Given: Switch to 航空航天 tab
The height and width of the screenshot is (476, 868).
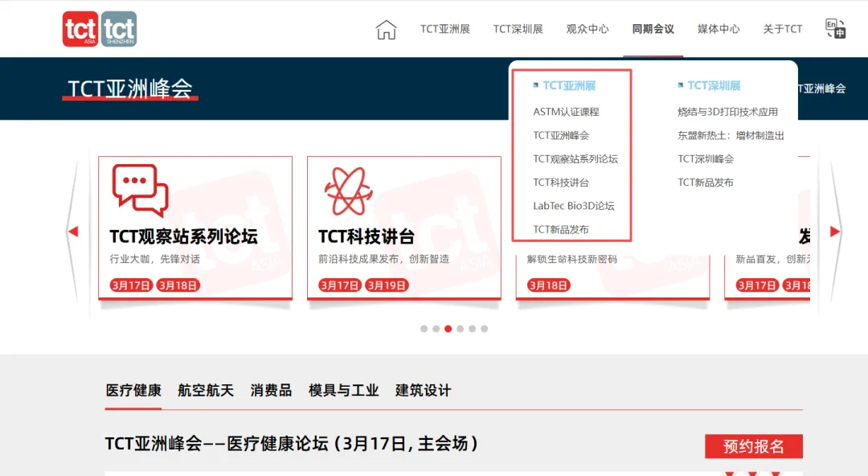Looking at the screenshot, I should tap(206, 391).
